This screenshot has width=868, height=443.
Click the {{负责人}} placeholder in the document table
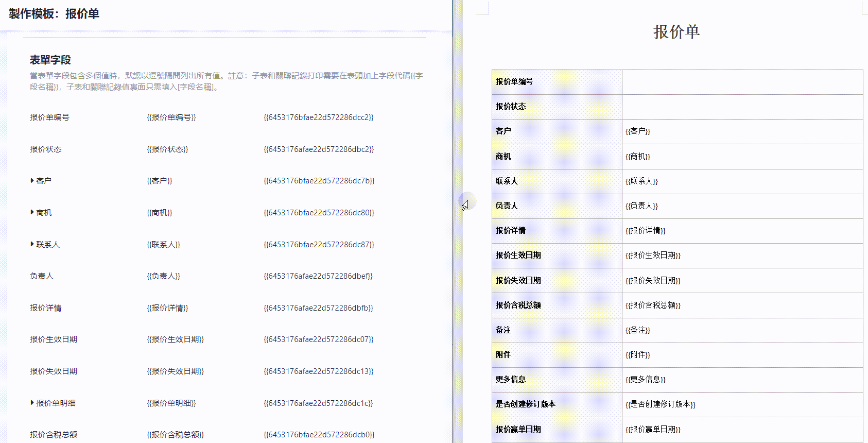coord(642,206)
